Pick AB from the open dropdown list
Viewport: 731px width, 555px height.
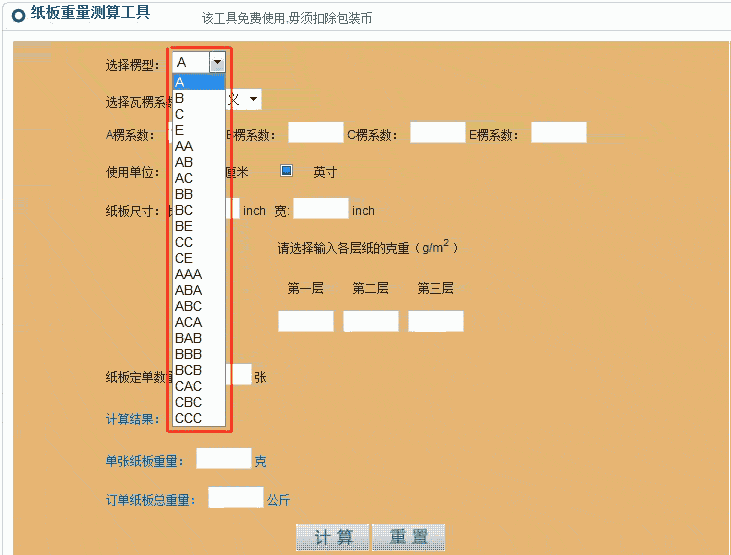199,162
